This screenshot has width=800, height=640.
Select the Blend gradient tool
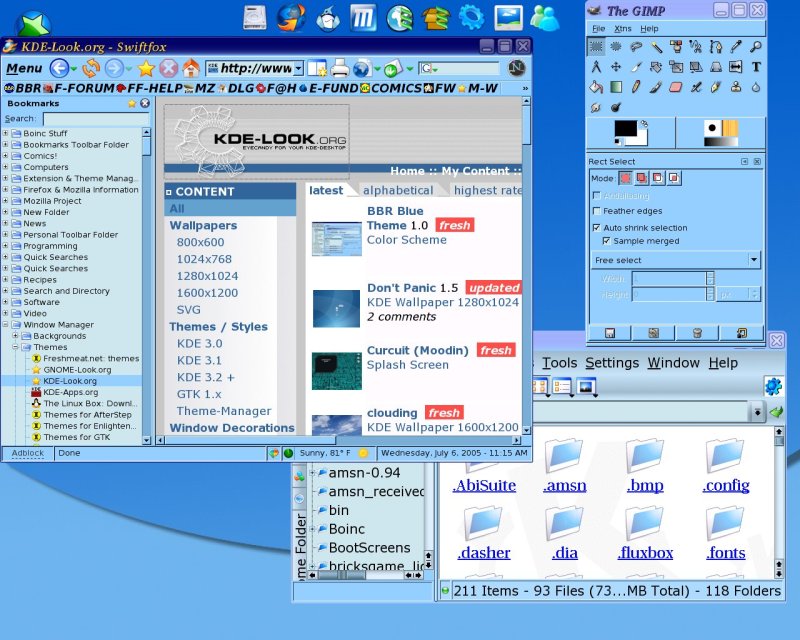616,87
